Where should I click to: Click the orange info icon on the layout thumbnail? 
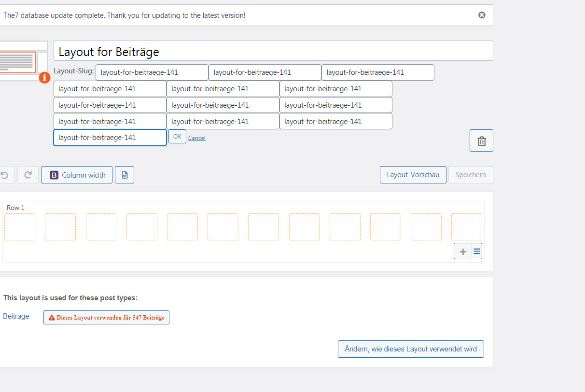[44, 77]
